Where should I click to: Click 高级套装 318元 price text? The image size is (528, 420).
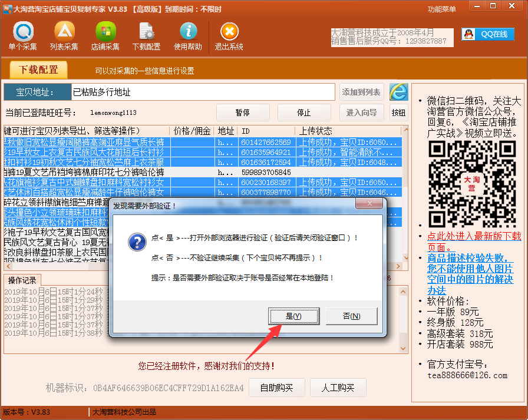coord(460,333)
